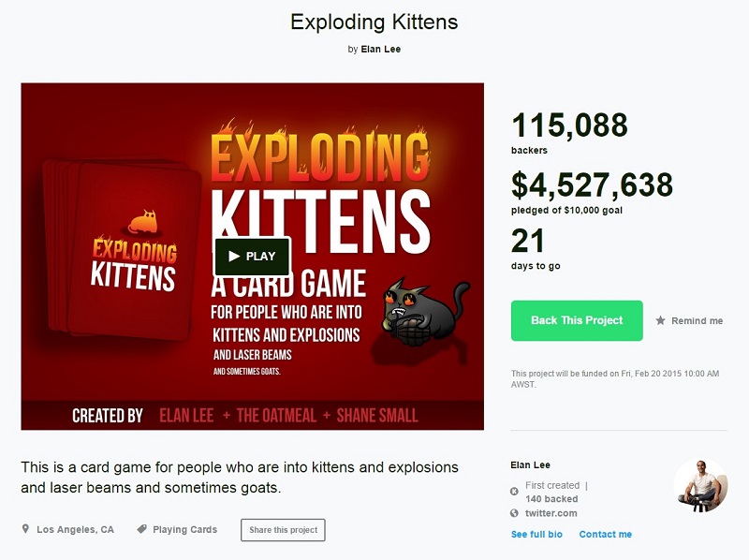Visit the twitter.com creator link
The width and height of the screenshot is (749, 560).
(x=551, y=513)
